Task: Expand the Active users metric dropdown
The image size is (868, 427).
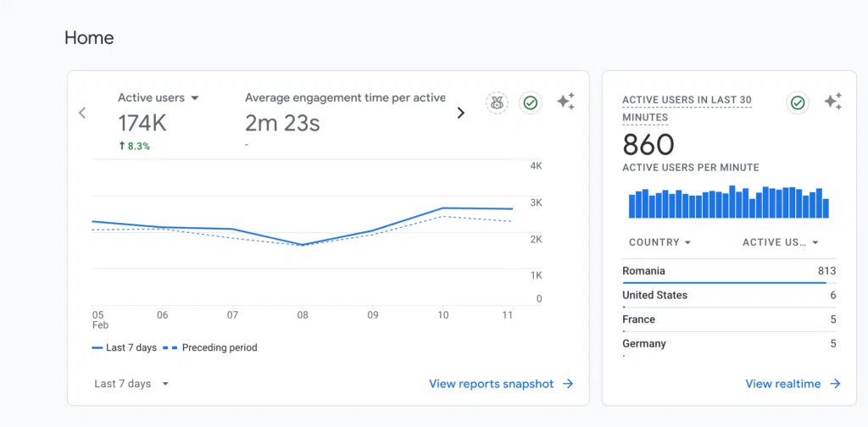Action: pyautogui.click(x=194, y=98)
